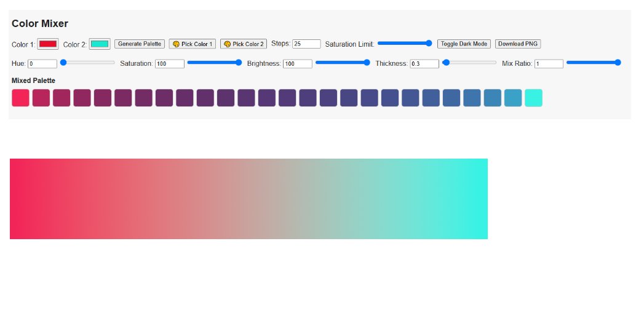The height and width of the screenshot is (316, 644).
Task: Click the Hue slider track
Action: [x=87, y=62]
